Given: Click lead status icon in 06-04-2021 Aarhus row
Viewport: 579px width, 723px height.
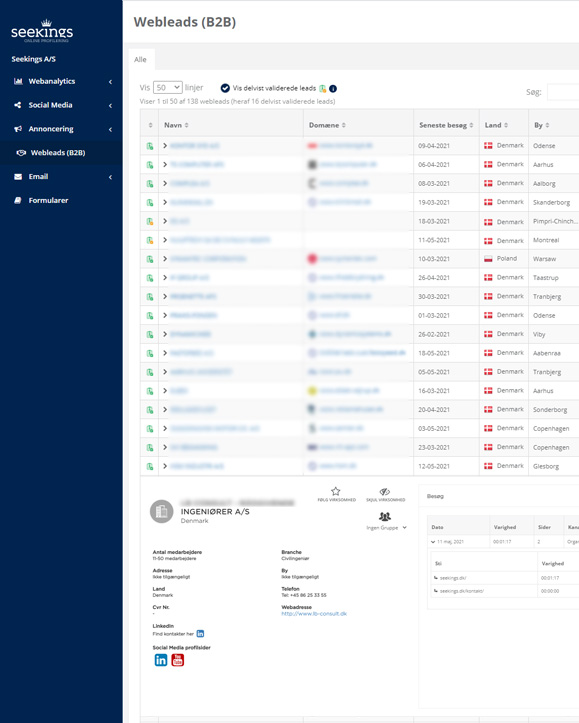Looking at the screenshot, I should 150,165.
